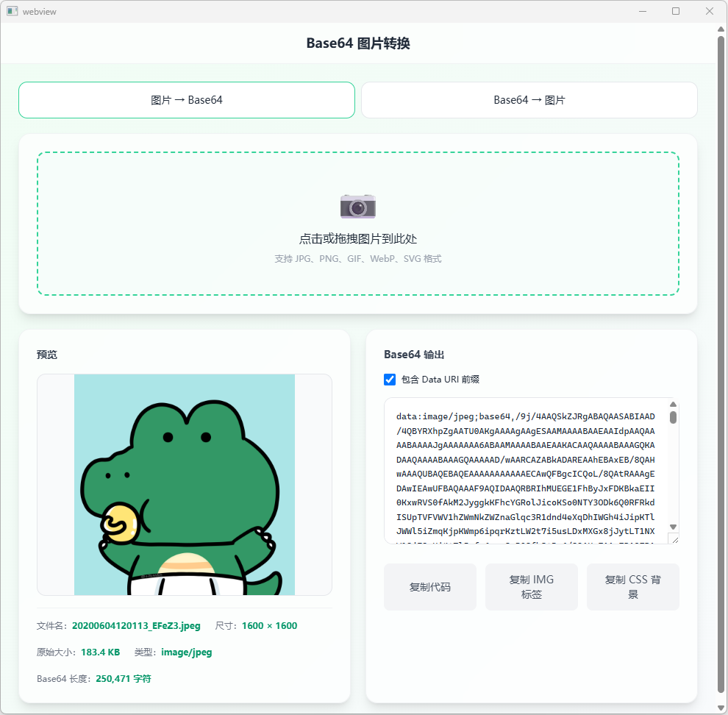Click the 预览 panel heading
Viewport: 728px width, 715px height.
pyautogui.click(x=47, y=355)
